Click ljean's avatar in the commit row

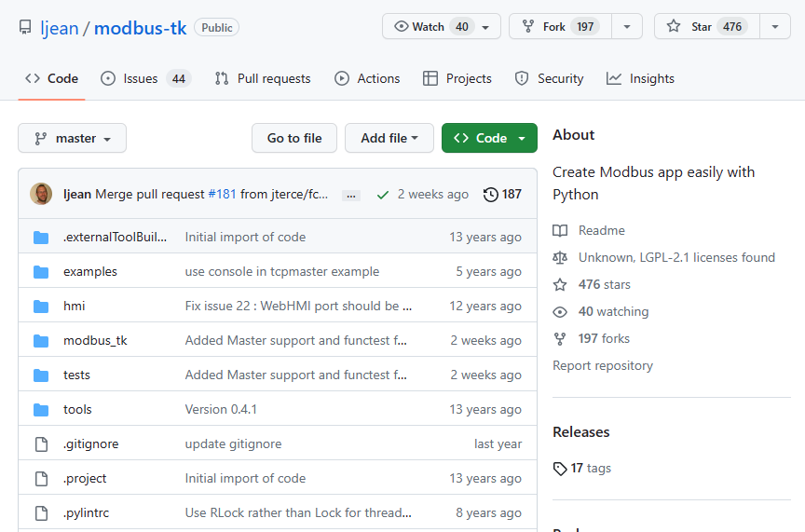click(x=41, y=194)
